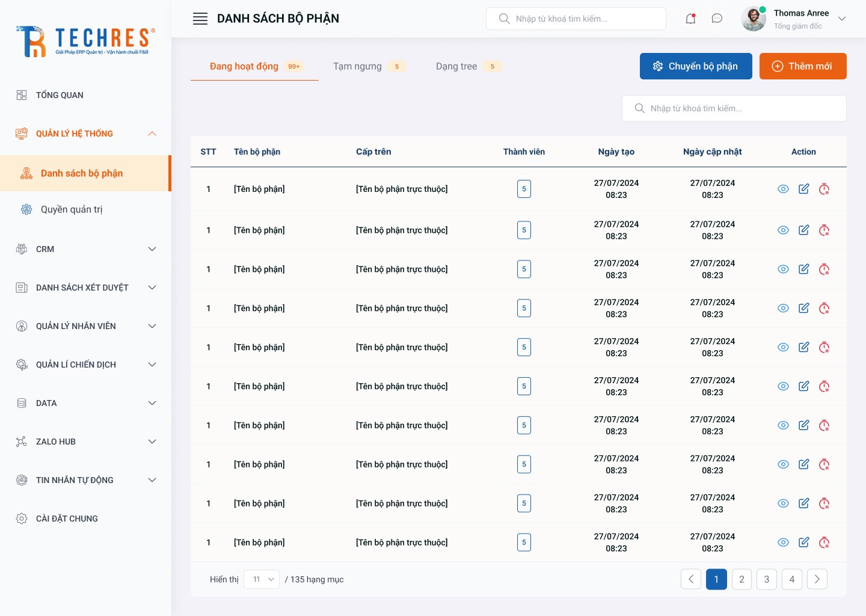
Task: Click the Techres logo
Action: 85,42
